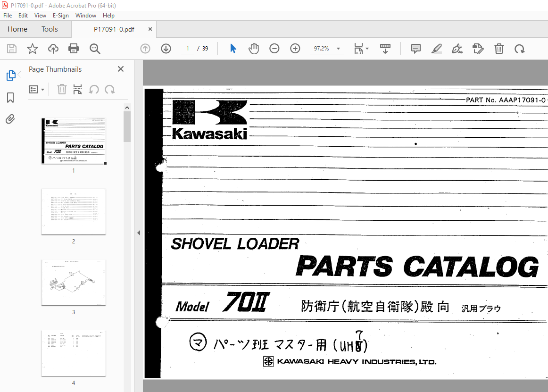Image resolution: width=548 pixels, height=392 pixels.
Task: Select page 4 thumbnail
Action: click(74, 353)
